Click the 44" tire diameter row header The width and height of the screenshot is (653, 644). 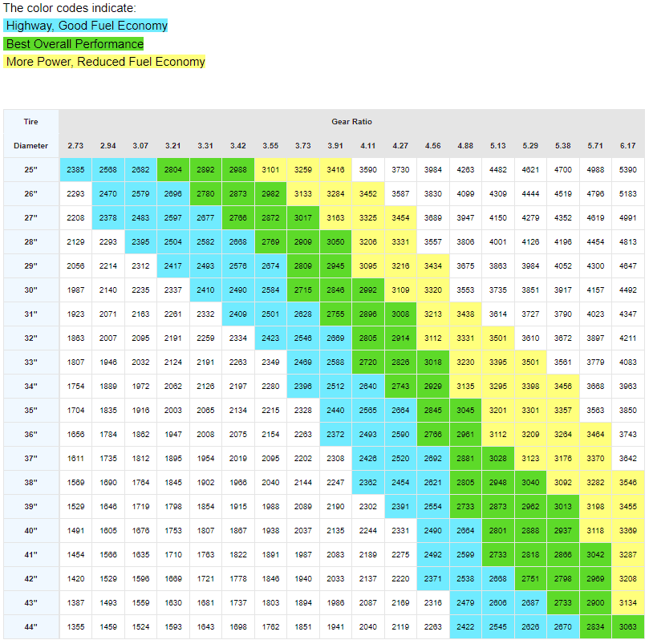point(30,627)
